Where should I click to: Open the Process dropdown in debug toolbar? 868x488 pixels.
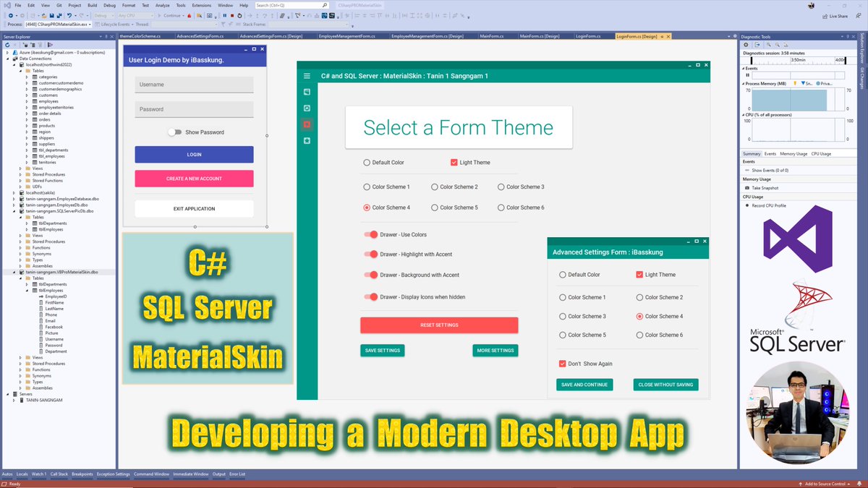click(90, 24)
